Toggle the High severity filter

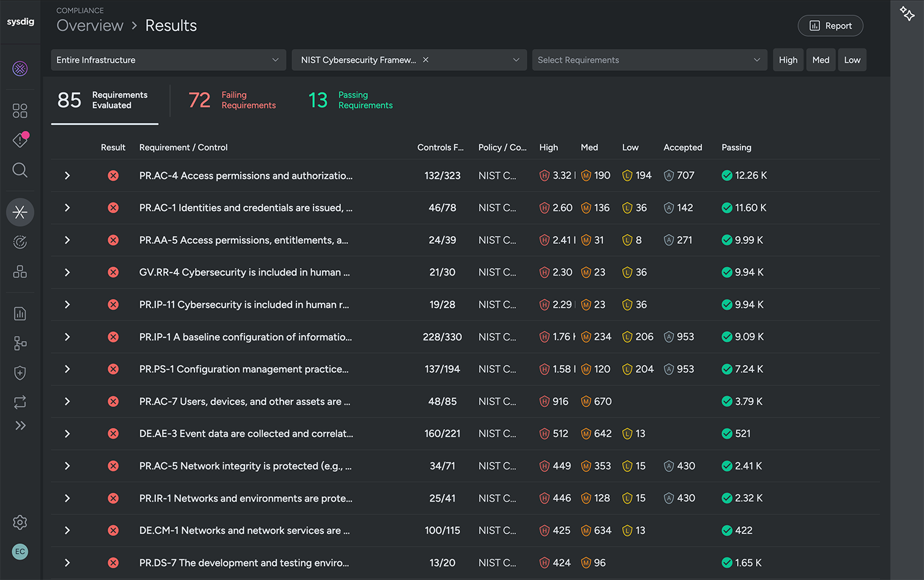pos(788,60)
